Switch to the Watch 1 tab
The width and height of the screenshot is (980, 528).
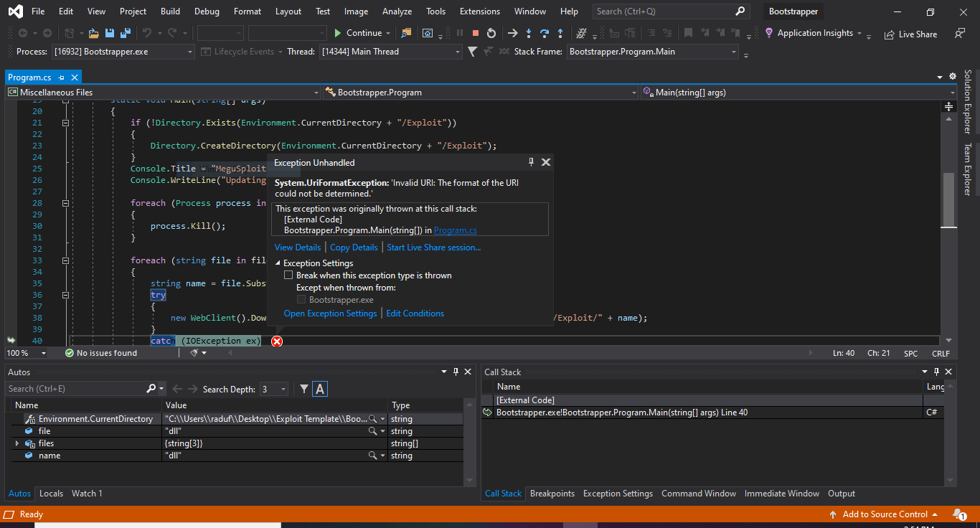point(87,494)
